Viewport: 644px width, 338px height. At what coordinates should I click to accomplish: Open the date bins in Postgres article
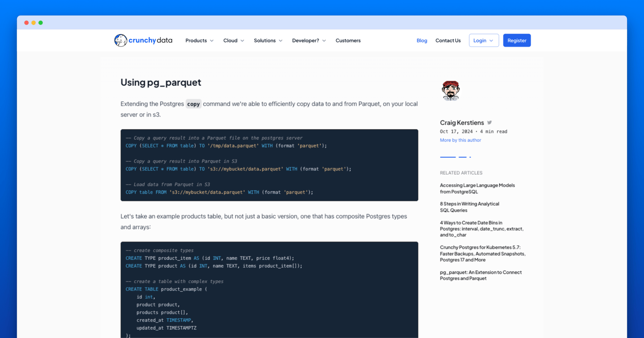click(x=481, y=228)
